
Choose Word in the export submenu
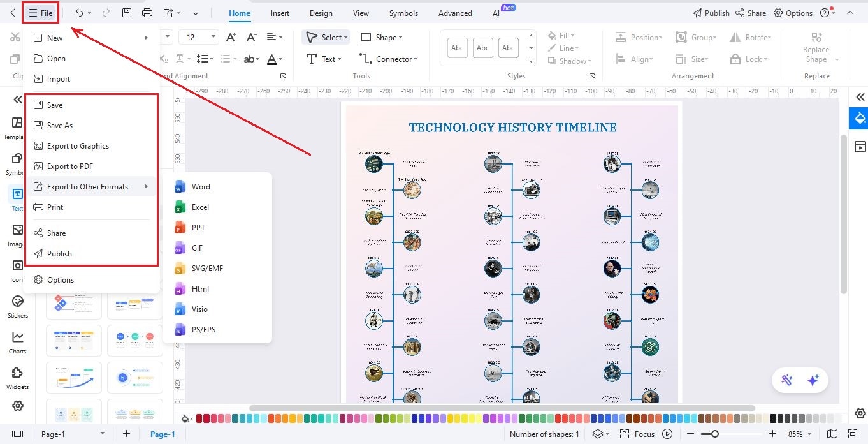(217, 186)
